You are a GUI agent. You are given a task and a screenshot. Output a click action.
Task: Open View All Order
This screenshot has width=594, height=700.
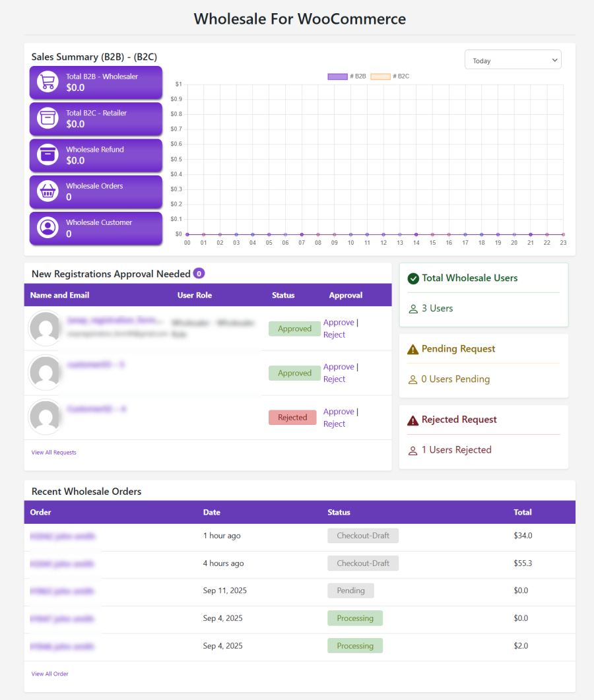tap(49, 674)
